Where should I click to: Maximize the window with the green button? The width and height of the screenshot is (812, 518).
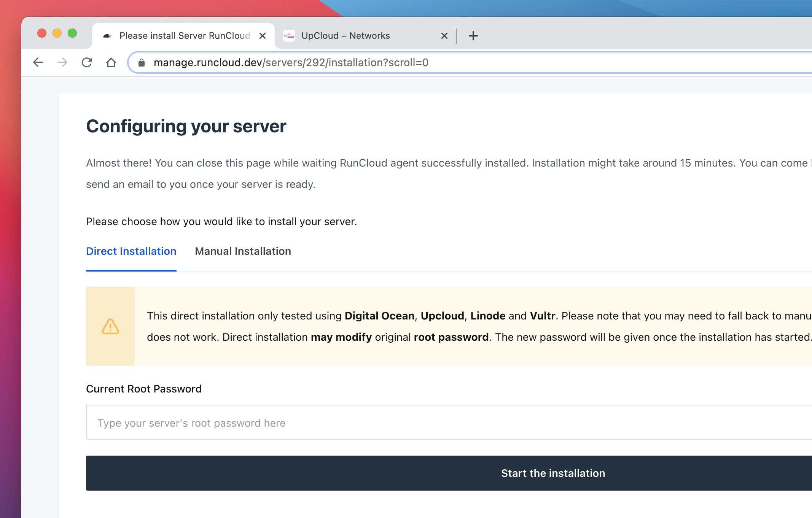[72, 33]
